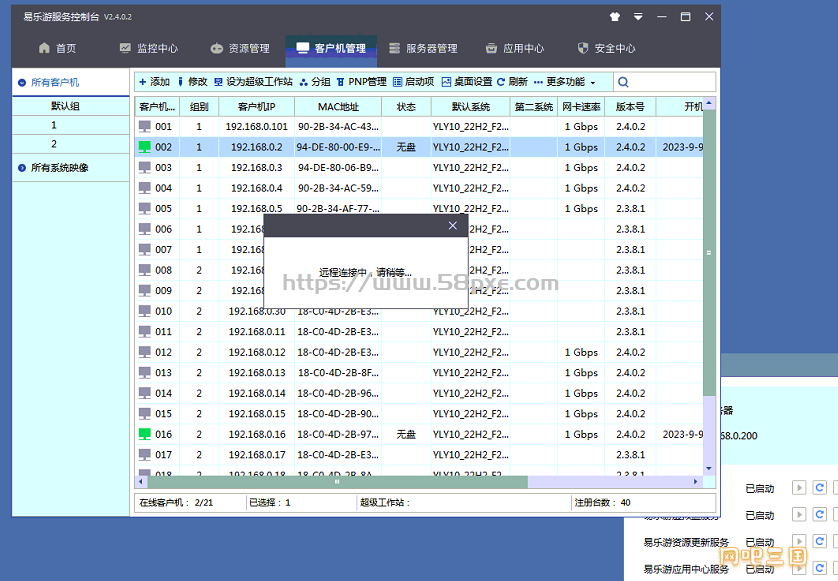Select the IP cell 192.168.0.13
Screen dimensions: 838x581
[x=257, y=373]
